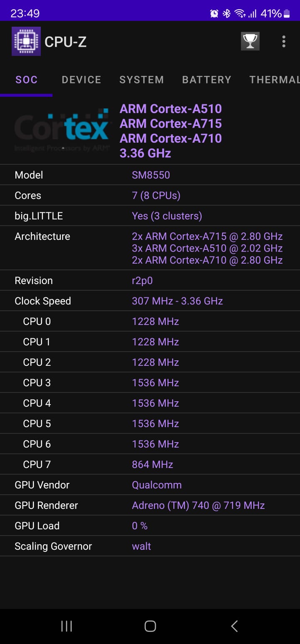
Task: Tap the Wi-Fi status bar icon
Action: click(240, 14)
